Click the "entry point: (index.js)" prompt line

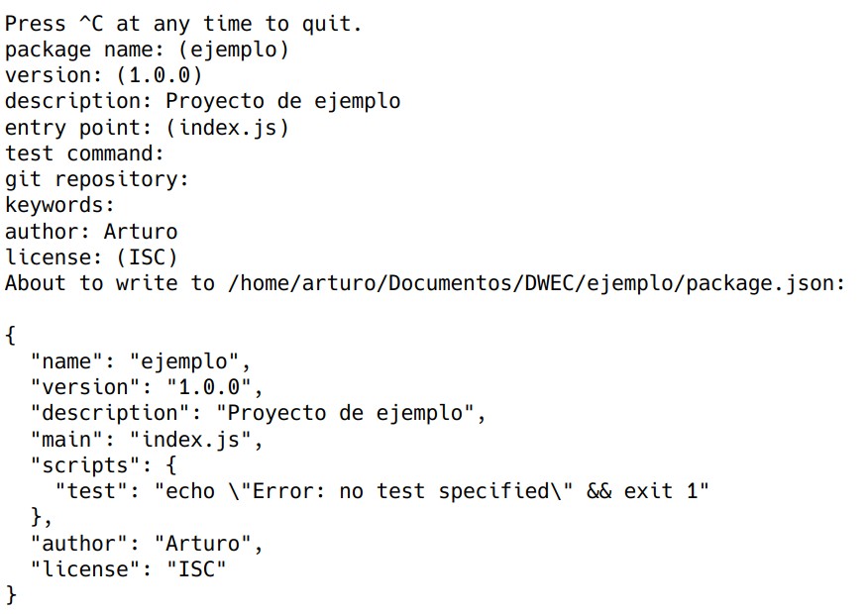147,128
